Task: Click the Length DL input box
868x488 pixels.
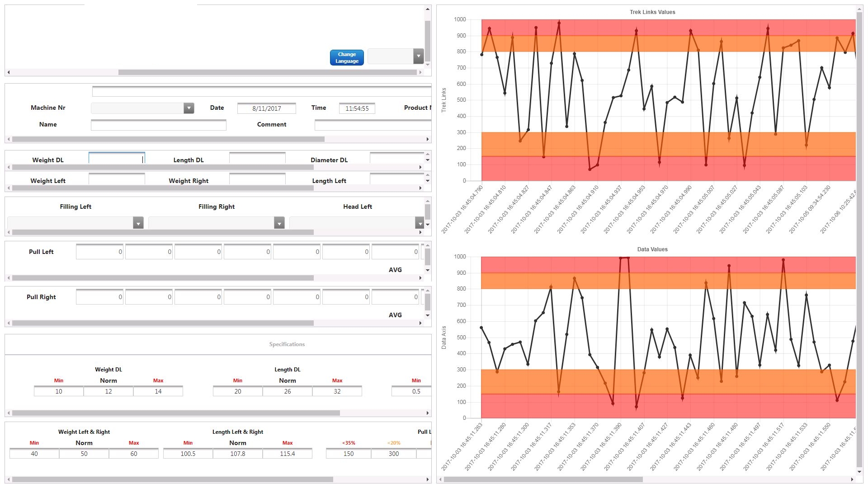Action: pos(257,158)
